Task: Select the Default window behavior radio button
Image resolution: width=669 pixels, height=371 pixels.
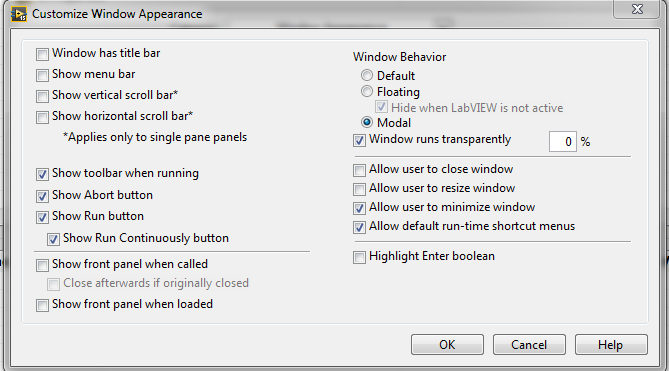Action: click(x=366, y=75)
